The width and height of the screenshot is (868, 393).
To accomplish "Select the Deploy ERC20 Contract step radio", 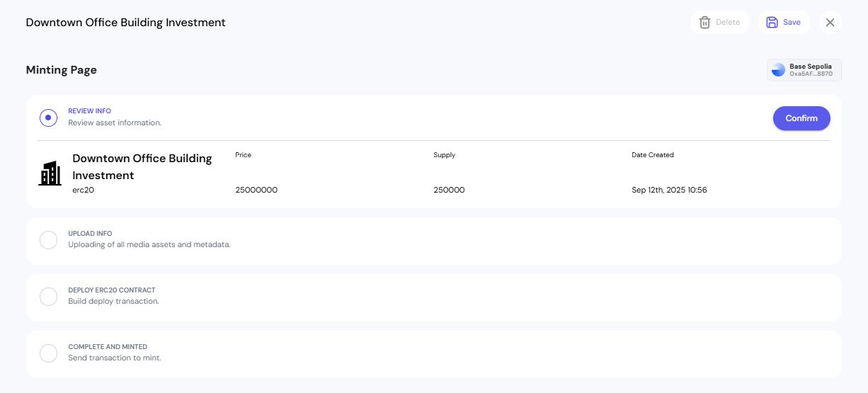I will point(48,297).
